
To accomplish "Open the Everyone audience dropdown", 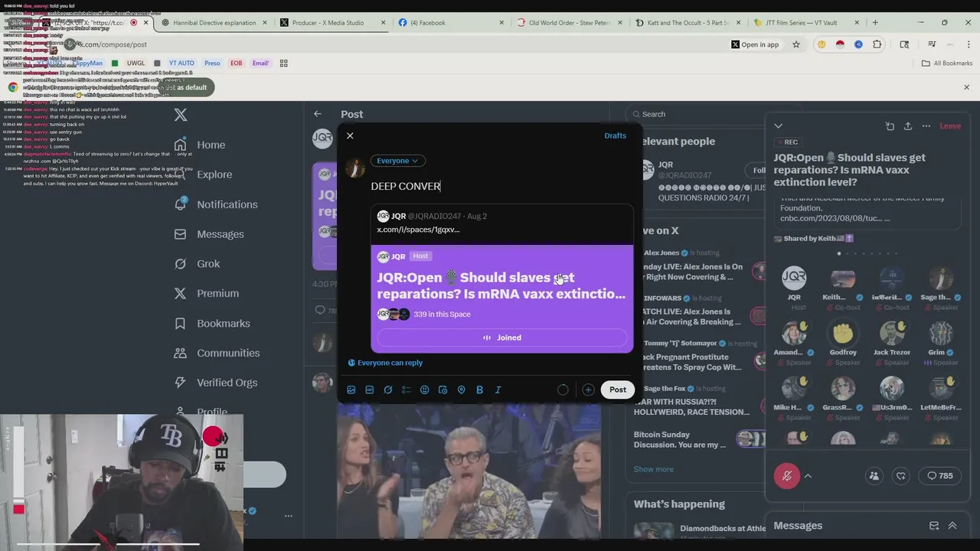I will pos(397,161).
